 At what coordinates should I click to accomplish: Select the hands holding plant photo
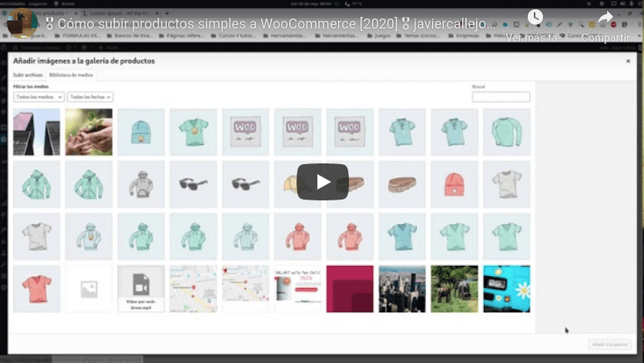tap(89, 132)
